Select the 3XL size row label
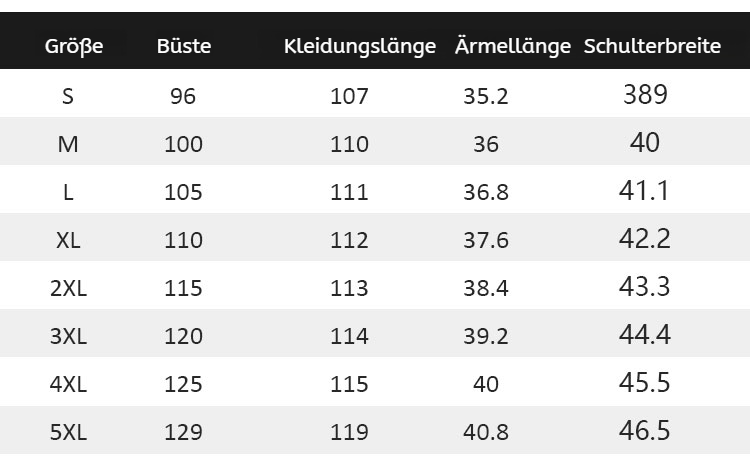The image size is (750, 459). coord(68,336)
